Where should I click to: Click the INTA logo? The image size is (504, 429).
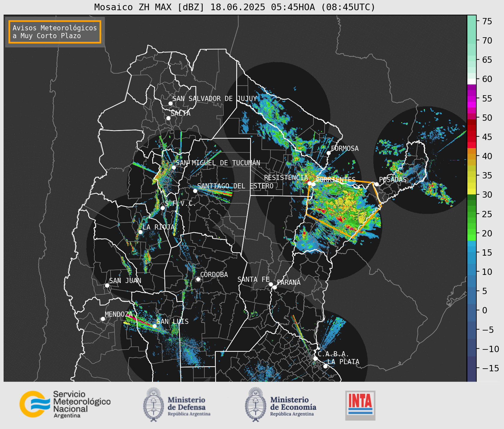[360, 405]
